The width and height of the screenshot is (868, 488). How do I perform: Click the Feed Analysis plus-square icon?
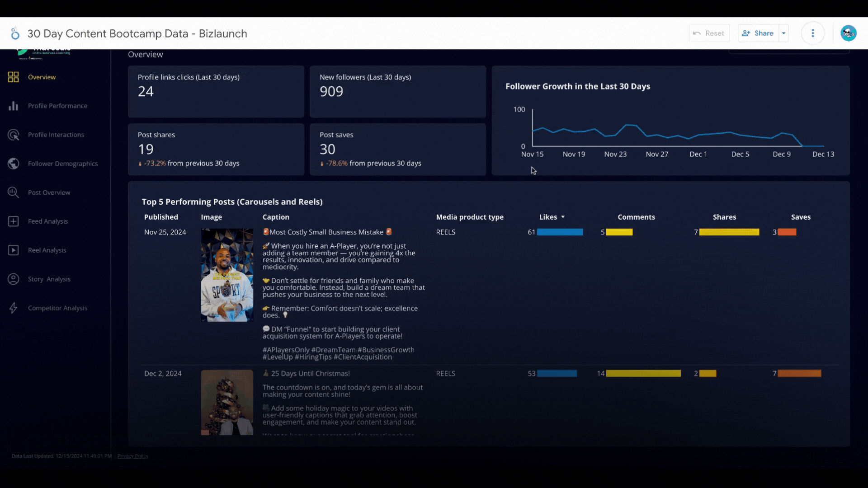[13, 221]
